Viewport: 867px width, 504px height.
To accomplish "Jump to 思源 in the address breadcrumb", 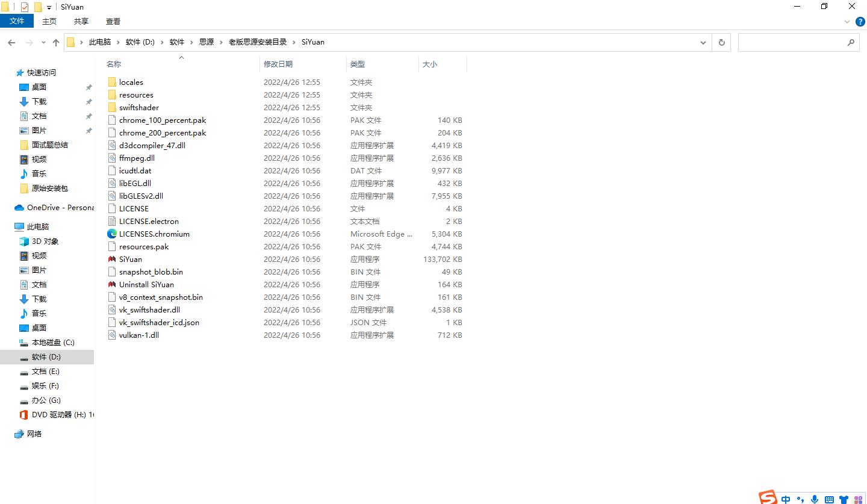I will tap(207, 42).
